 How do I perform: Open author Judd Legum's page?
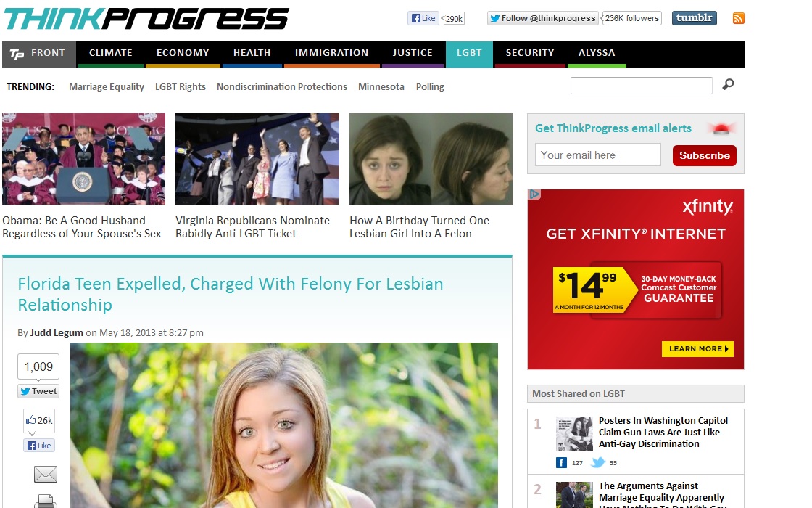click(57, 333)
